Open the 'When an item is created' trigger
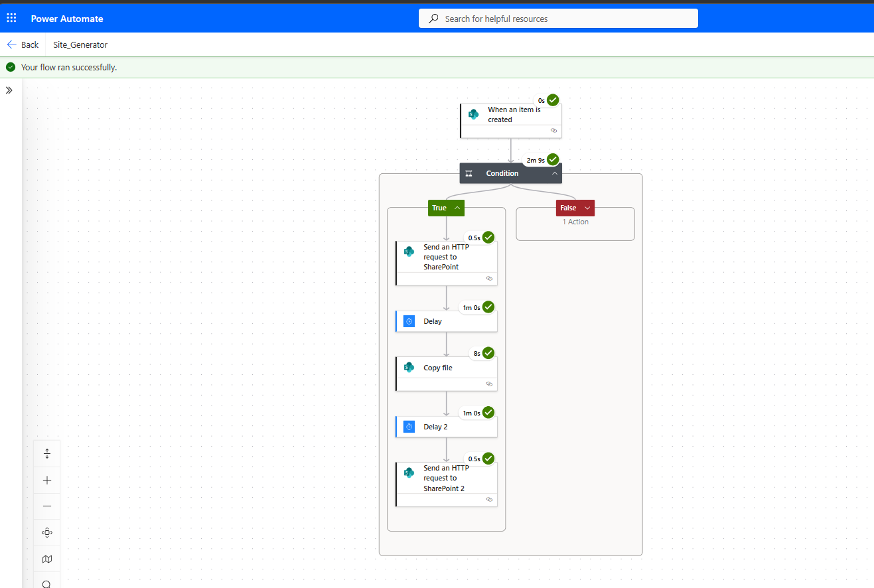Image resolution: width=874 pixels, height=588 pixels. pyautogui.click(x=514, y=115)
